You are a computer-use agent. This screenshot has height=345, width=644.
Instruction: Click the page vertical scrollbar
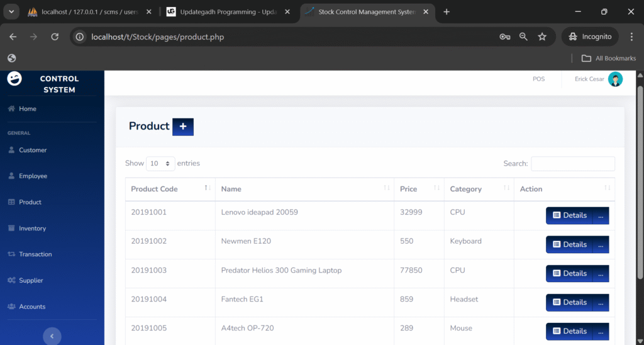coord(640,183)
